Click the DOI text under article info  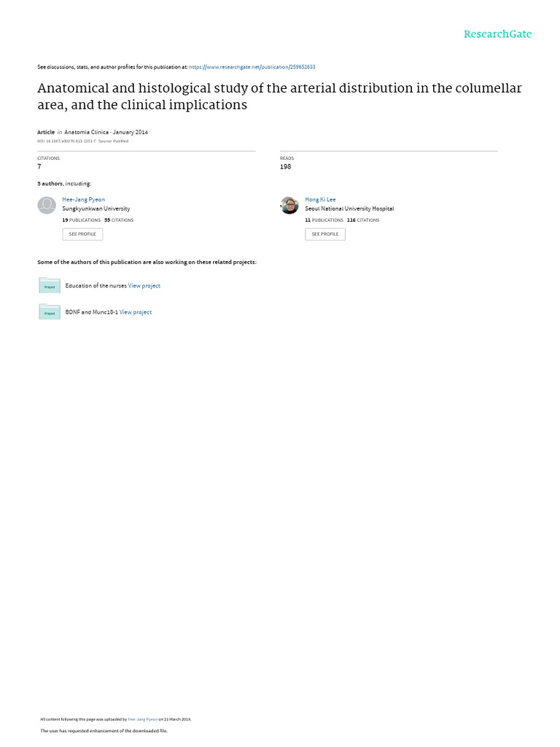pos(66,141)
